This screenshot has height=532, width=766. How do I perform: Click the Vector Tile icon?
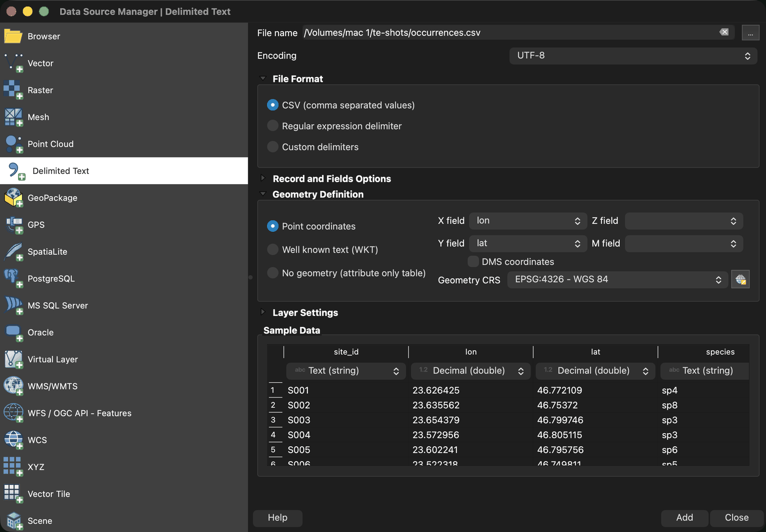[x=13, y=494]
